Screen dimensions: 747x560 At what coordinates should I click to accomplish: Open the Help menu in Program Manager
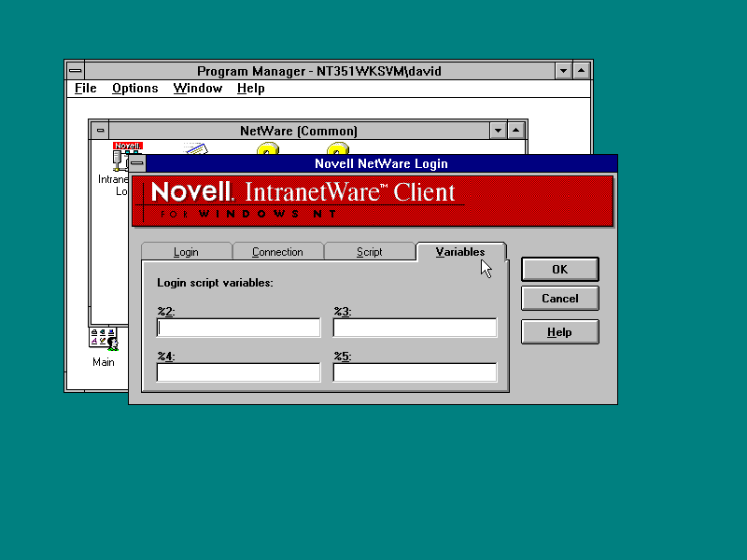[251, 89]
